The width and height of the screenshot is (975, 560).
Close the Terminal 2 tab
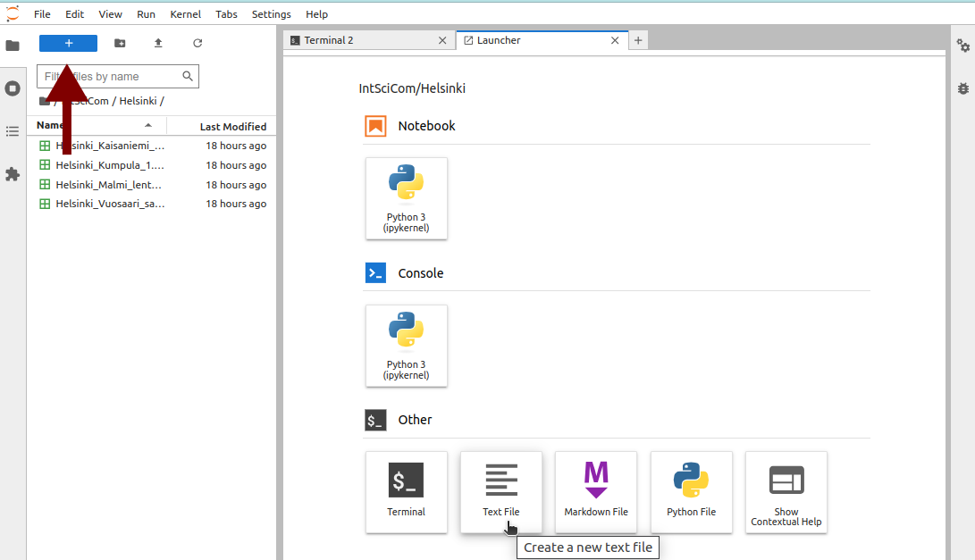442,40
